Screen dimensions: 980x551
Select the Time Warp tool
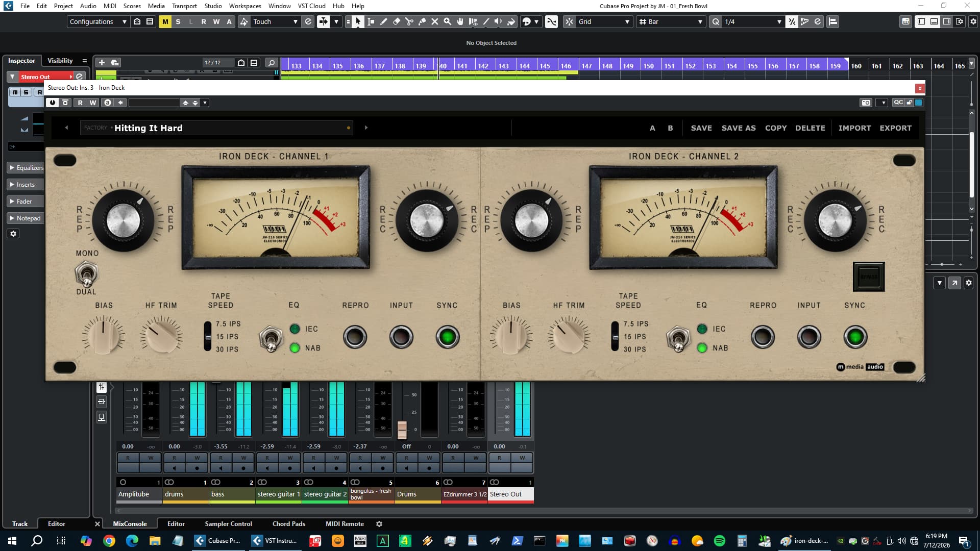pyautogui.click(x=473, y=21)
